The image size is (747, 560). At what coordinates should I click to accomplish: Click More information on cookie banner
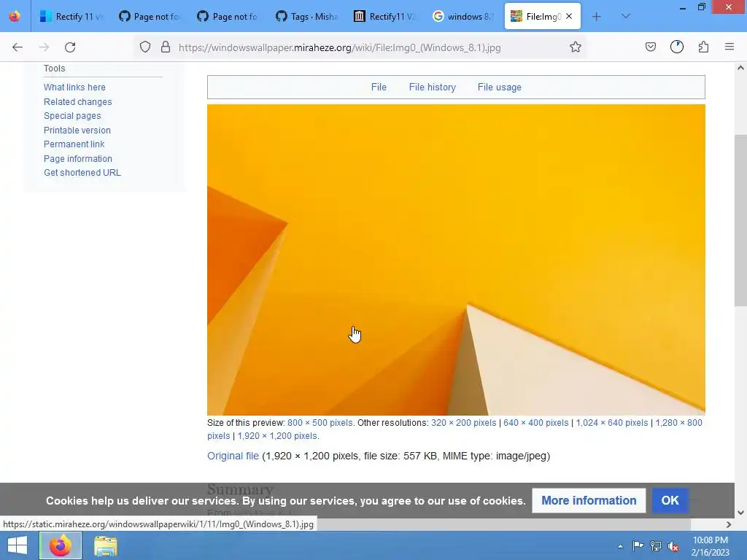coord(589,500)
